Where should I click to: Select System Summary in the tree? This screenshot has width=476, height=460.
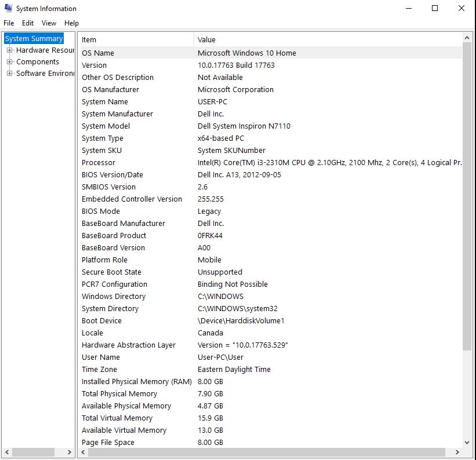tap(34, 39)
